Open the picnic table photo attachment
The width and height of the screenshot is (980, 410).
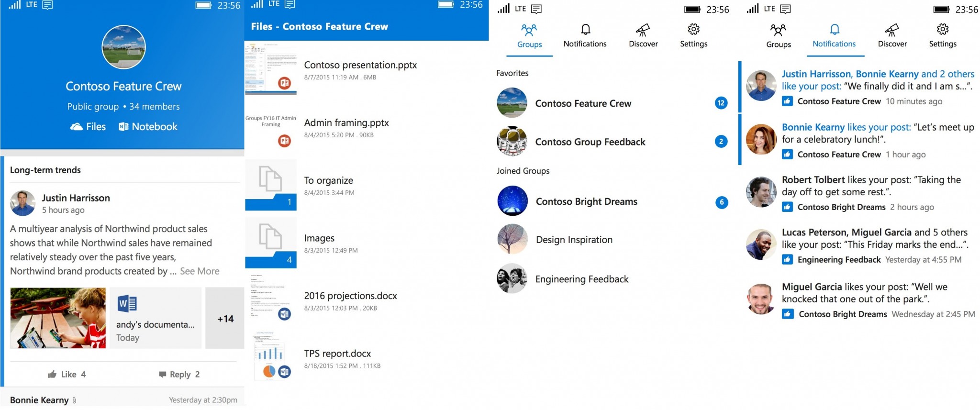58,318
